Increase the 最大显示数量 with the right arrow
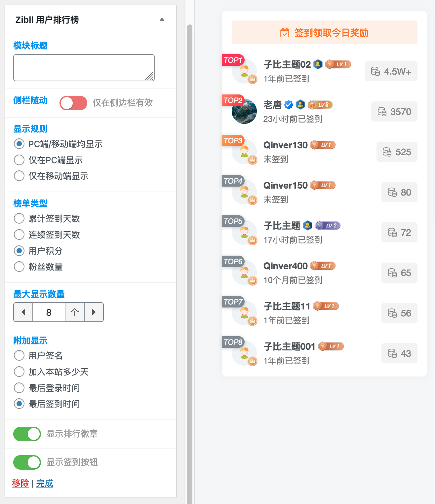The image size is (435, 504). tap(94, 312)
